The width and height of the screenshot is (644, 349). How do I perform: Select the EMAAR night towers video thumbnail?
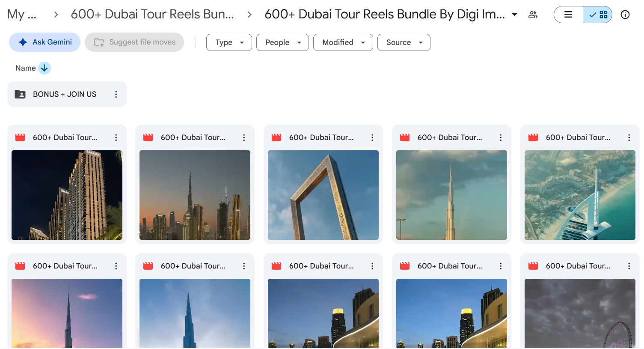pyautogui.click(x=67, y=195)
